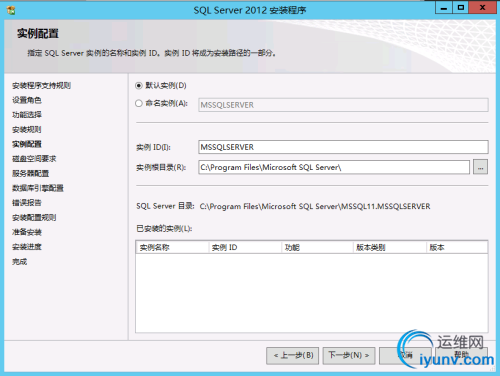Click the < 上一步(B) button
Viewport: 500px width, 376px height.
click(x=293, y=356)
